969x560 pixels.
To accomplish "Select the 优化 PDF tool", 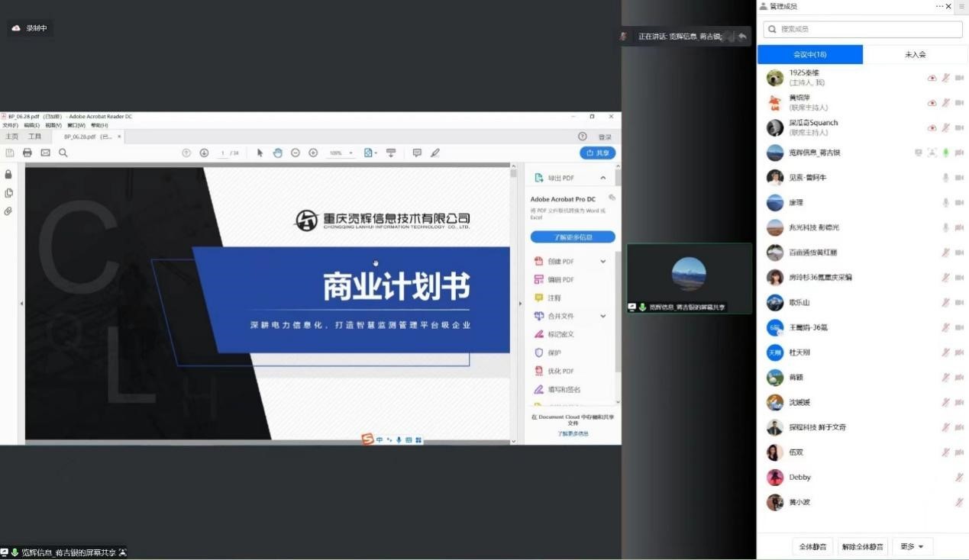I will [x=561, y=371].
